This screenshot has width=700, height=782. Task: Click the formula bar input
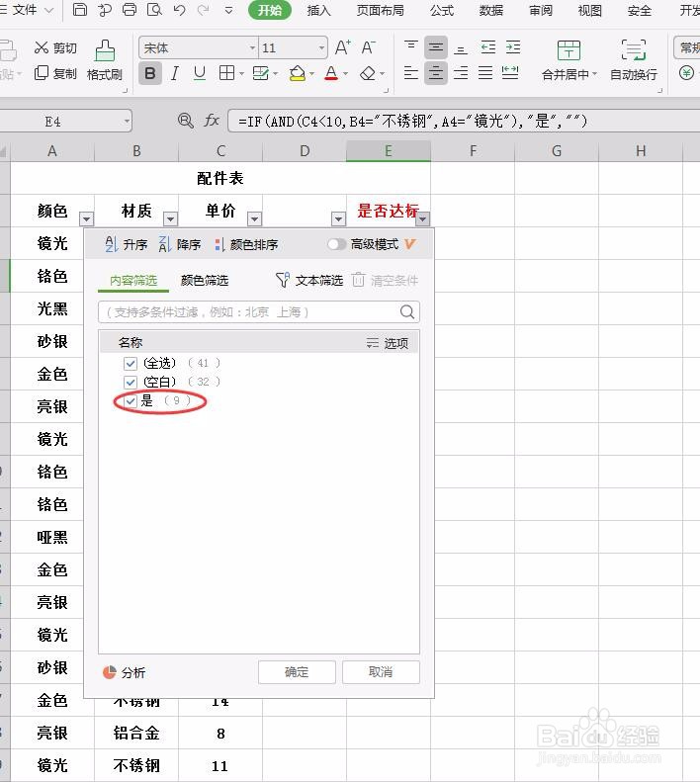463,121
